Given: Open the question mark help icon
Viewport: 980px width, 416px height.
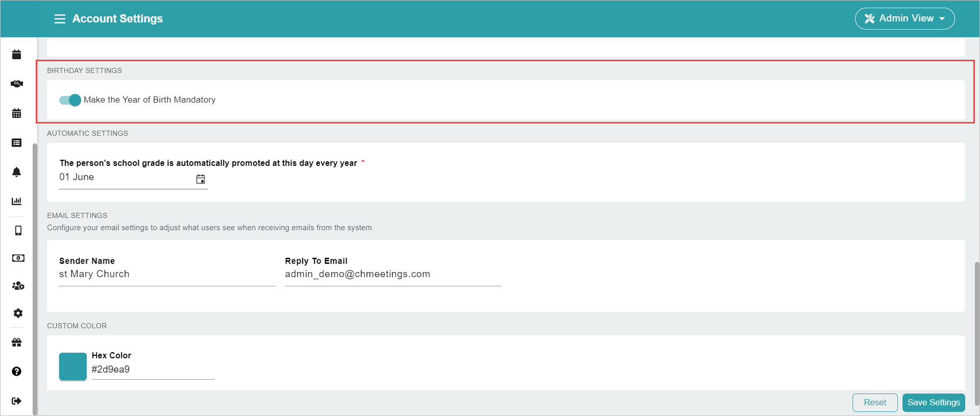Looking at the screenshot, I should tap(17, 372).
